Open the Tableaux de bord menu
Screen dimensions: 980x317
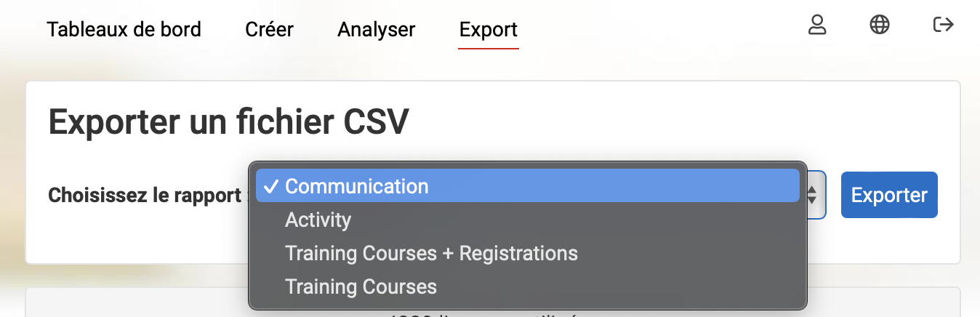(124, 30)
